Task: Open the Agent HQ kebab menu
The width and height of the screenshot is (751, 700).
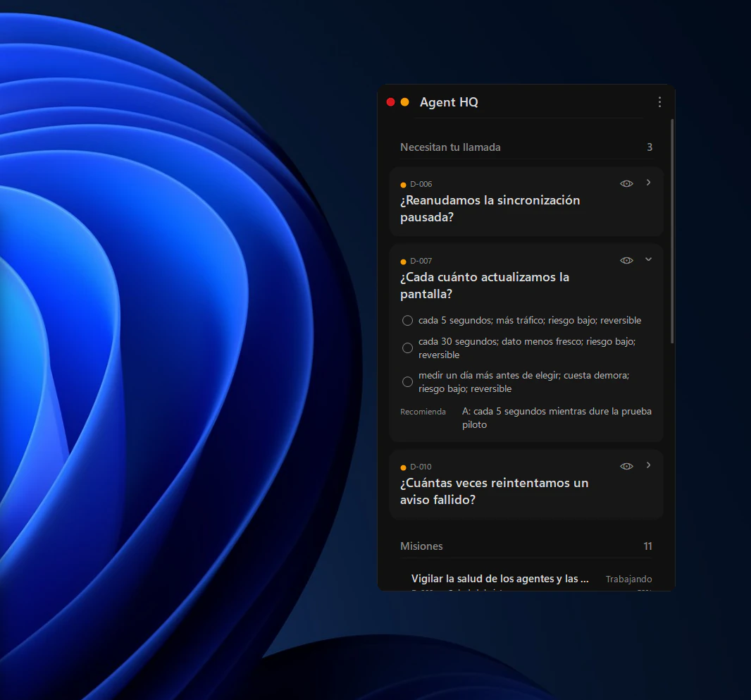Action: pos(659,102)
